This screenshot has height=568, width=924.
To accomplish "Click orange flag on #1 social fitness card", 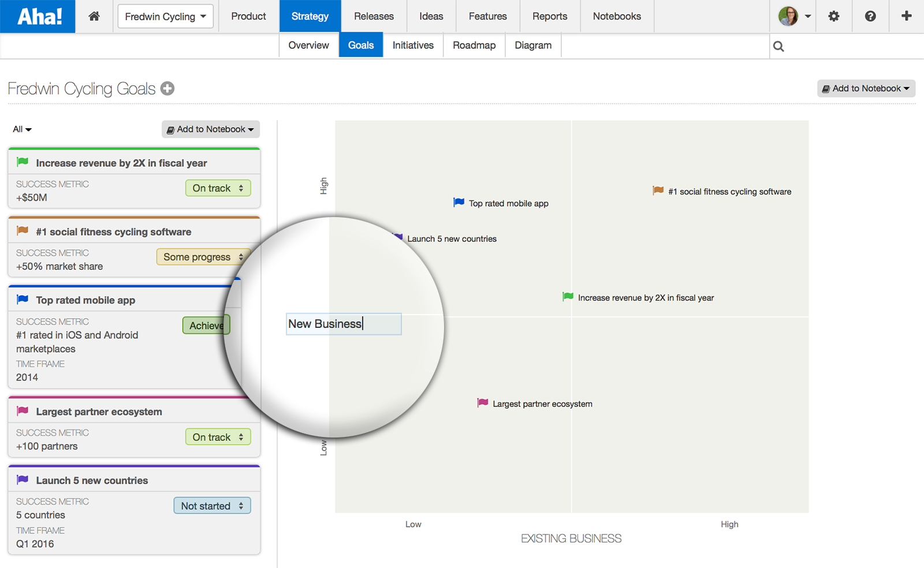I will [x=23, y=231].
